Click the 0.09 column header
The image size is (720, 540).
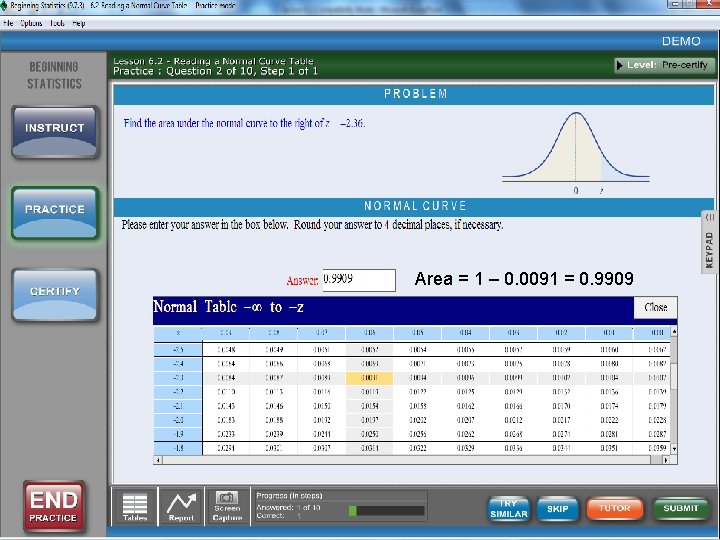(225, 333)
